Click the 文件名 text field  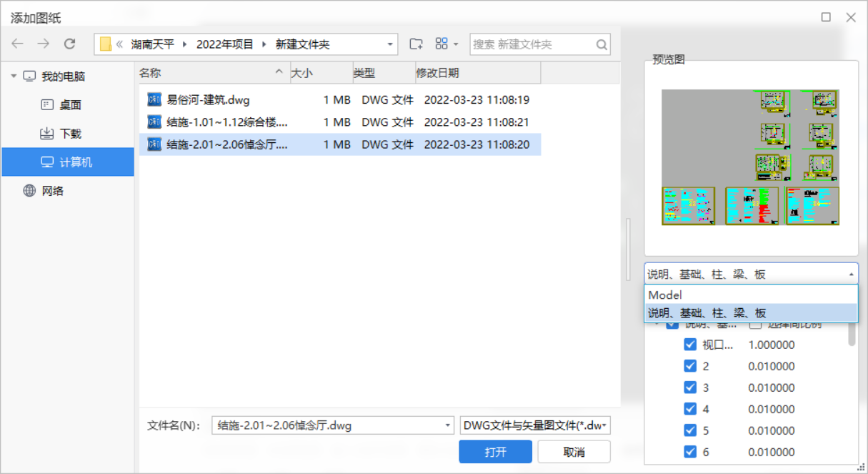coord(327,425)
